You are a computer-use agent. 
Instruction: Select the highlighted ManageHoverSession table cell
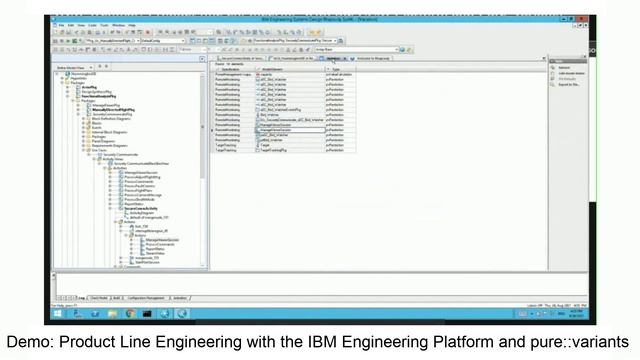[291, 130]
